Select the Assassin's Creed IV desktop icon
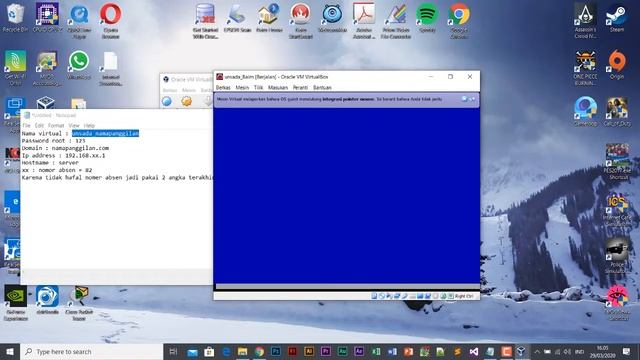The image size is (640, 360). click(x=585, y=20)
